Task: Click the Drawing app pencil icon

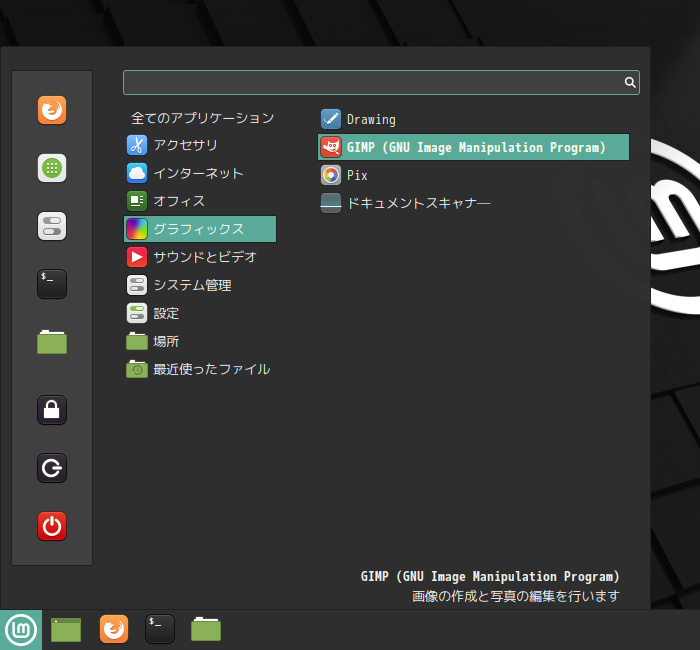Action: tap(331, 119)
